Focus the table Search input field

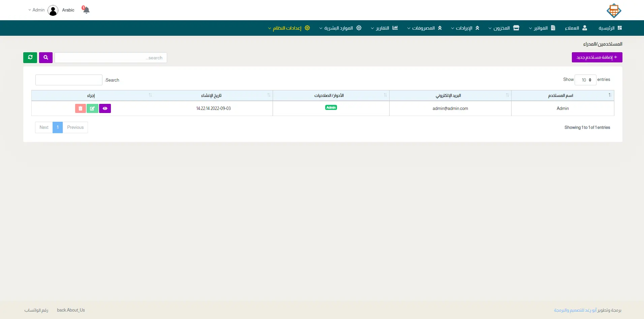pos(69,80)
